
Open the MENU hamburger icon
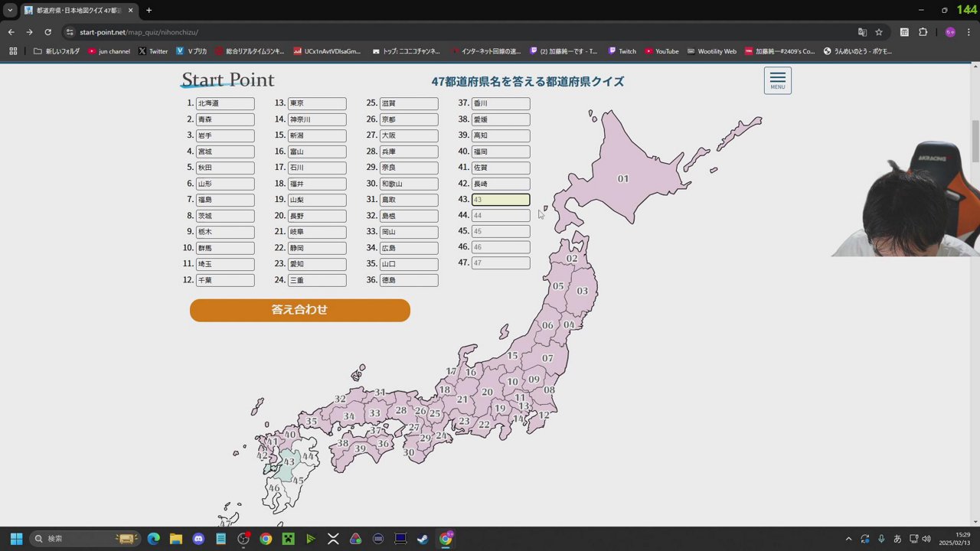(777, 80)
